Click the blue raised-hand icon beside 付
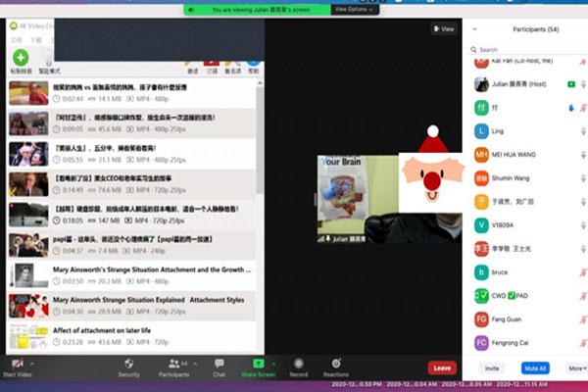588x392 pixels. (571, 108)
